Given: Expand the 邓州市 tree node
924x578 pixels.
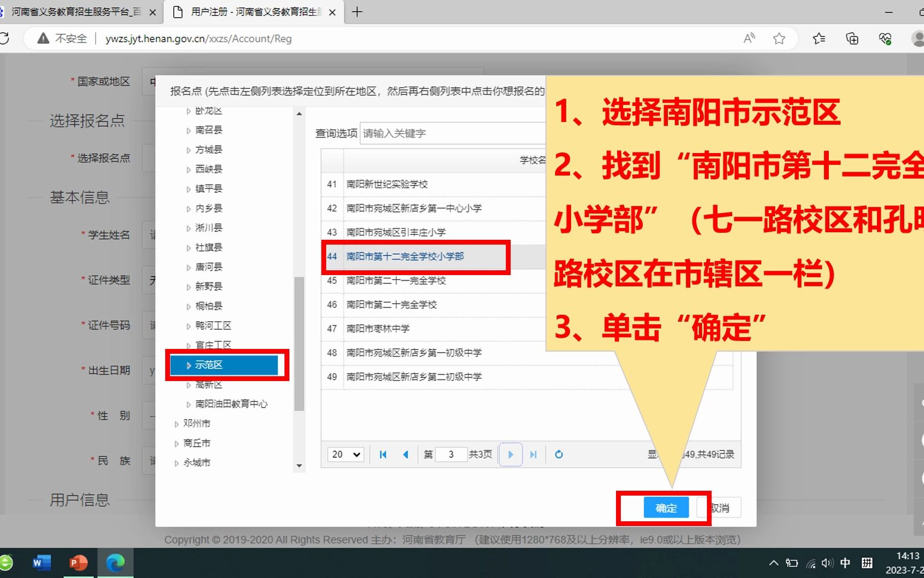Looking at the screenshot, I should tap(176, 424).
